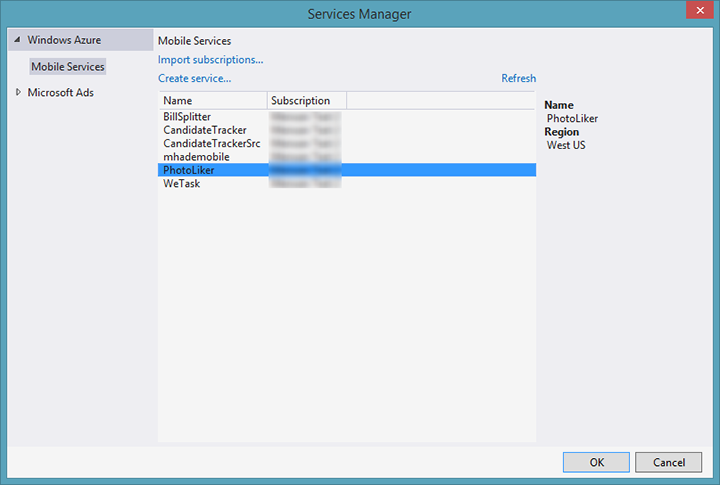Image resolution: width=720 pixels, height=485 pixels.
Task: Select Windows Azure in the tree
Action: [x=64, y=40]
